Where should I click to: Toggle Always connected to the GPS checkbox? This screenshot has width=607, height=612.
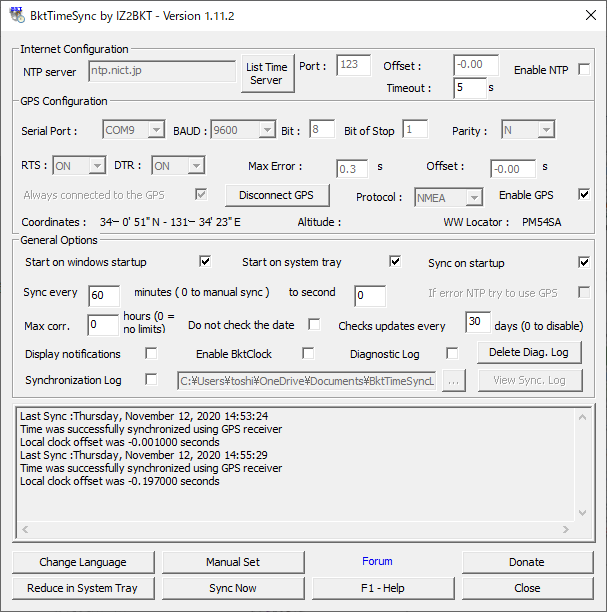(x=201, y=194)
